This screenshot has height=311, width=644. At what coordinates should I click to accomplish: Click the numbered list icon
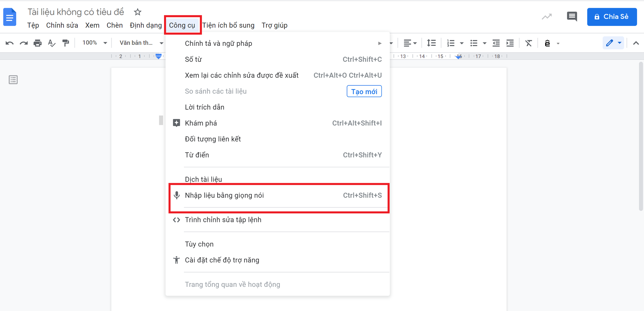[451, 44]
